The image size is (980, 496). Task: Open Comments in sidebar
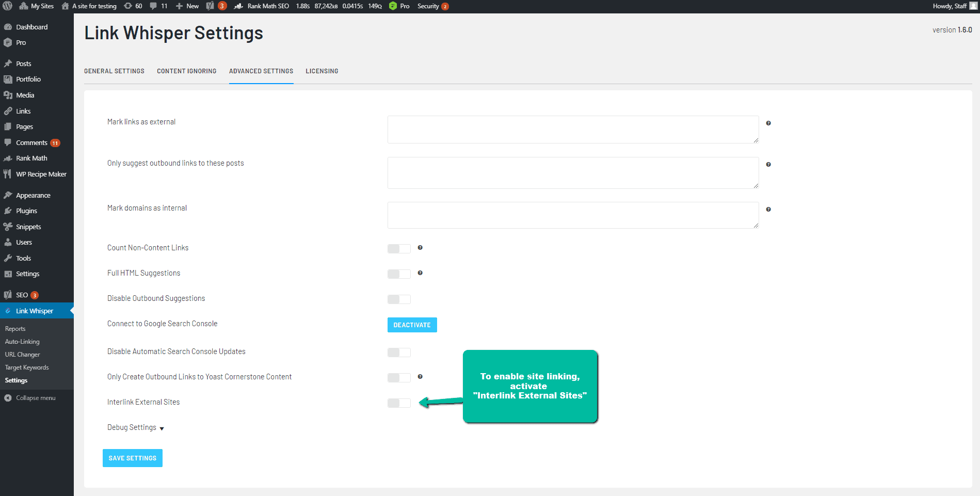(x=37, y=142)
